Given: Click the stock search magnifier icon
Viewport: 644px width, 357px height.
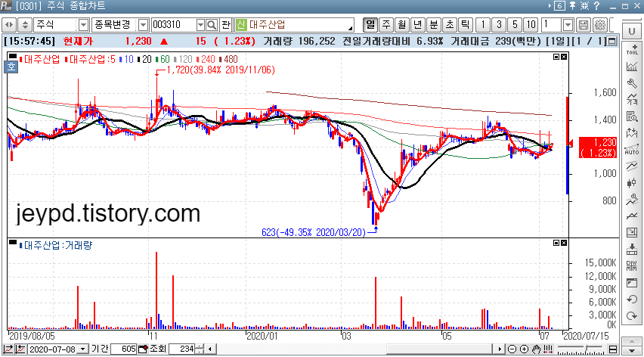Looking at the screenshot, I should point(212,25).
